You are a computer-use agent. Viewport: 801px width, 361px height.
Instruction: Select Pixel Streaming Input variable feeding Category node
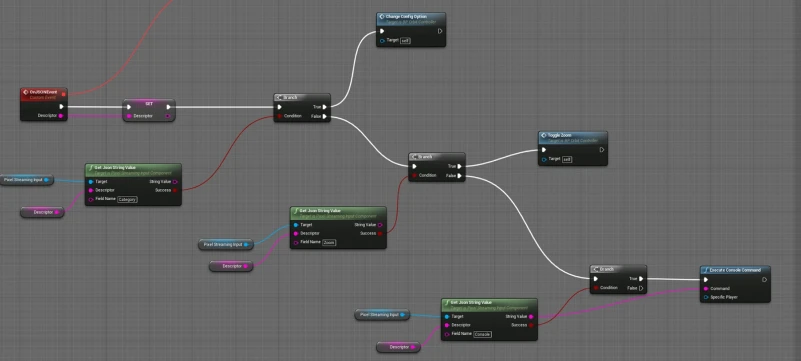[27, 180]
